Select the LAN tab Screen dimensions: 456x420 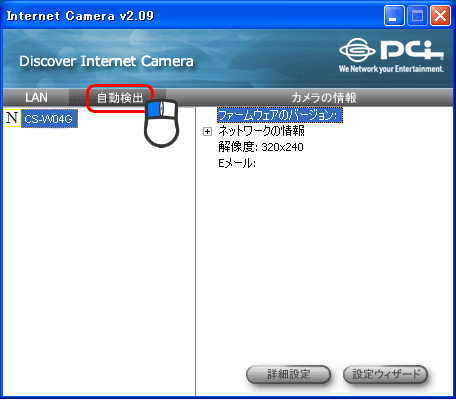[x=36, y=98]
